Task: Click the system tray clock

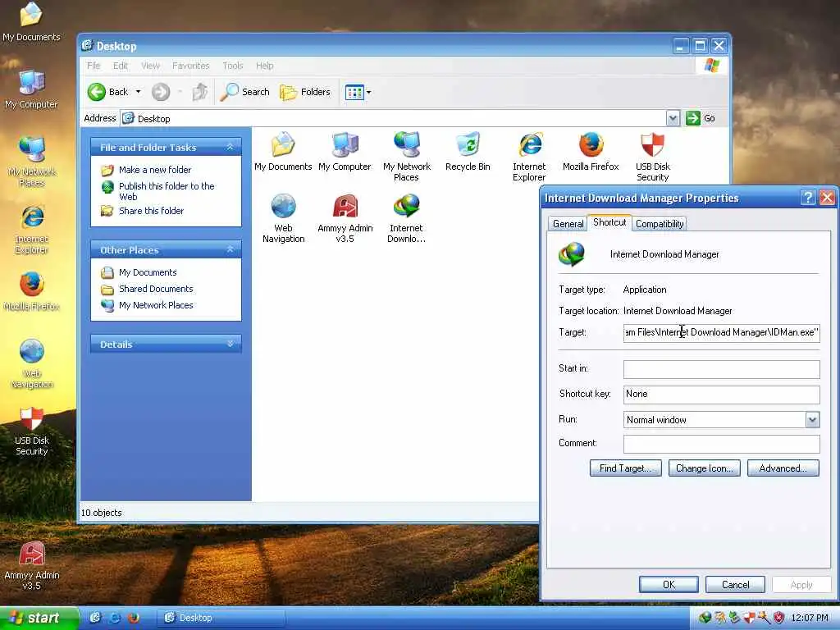Action: [810, 619]
